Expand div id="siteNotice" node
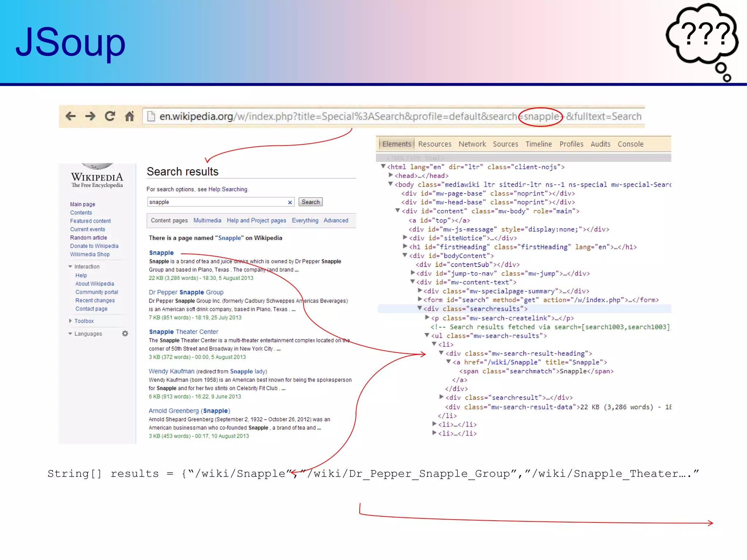747x560 pixels. [x=405, y=237]
